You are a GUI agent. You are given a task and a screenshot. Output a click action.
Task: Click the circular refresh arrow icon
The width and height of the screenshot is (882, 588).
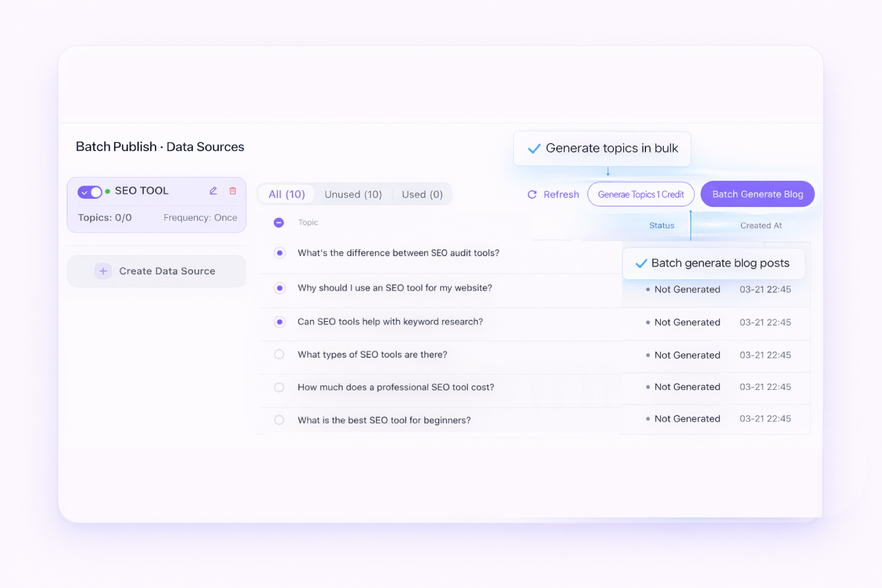[x=532, y=194]
